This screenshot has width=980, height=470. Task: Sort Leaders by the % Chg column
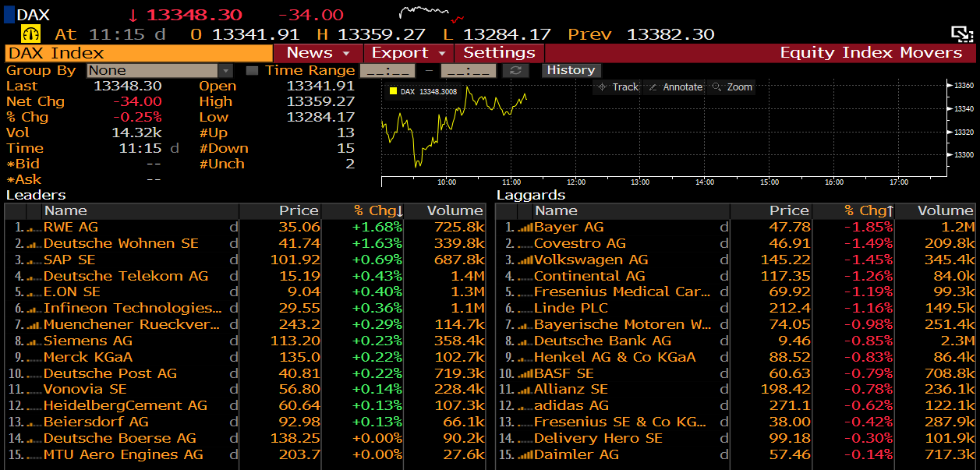(x=378, y=210)
